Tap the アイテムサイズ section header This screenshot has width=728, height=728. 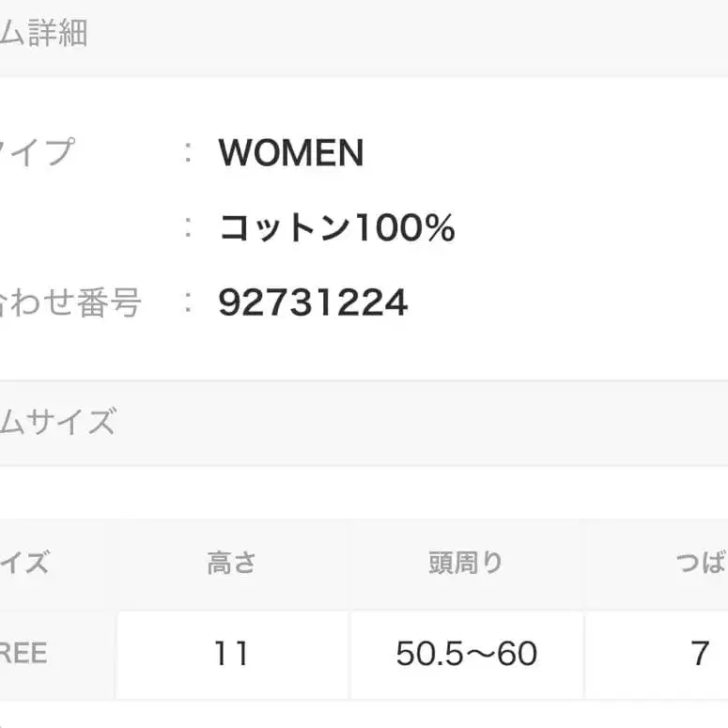(x=58, y=423)
